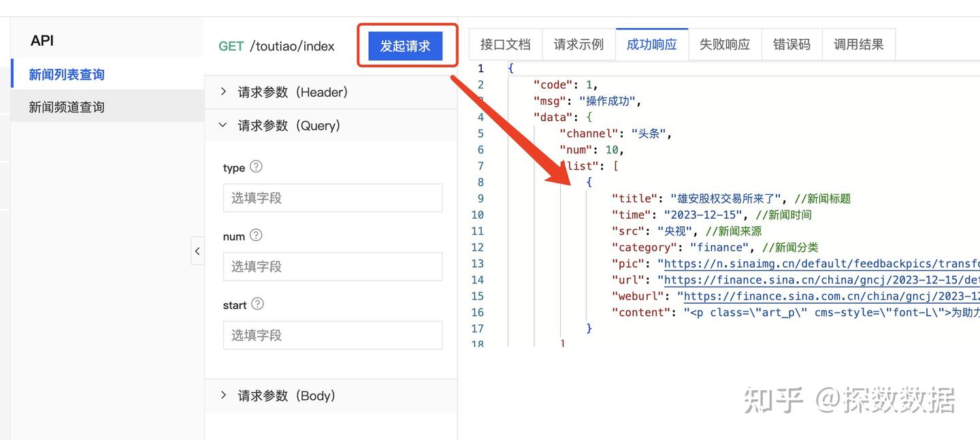Expand 请求参数 (Body) section
The height and width of the screenshot is (440, 980).
pyautogui.click(x=223, y=396)
